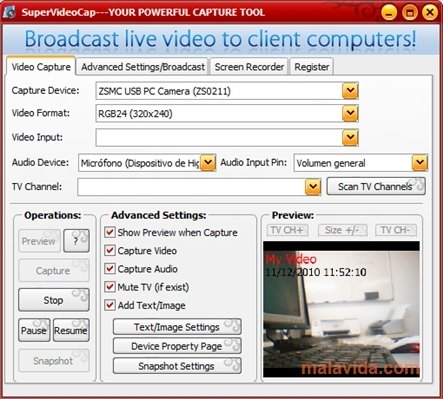The width and height of the screenshot is (443, 399).
Task: Open the Video Input dropdown arrow
Action: [x=350, y=137]
